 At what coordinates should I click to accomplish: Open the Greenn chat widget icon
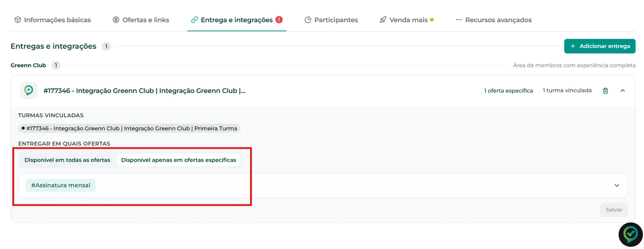point(630,234)
